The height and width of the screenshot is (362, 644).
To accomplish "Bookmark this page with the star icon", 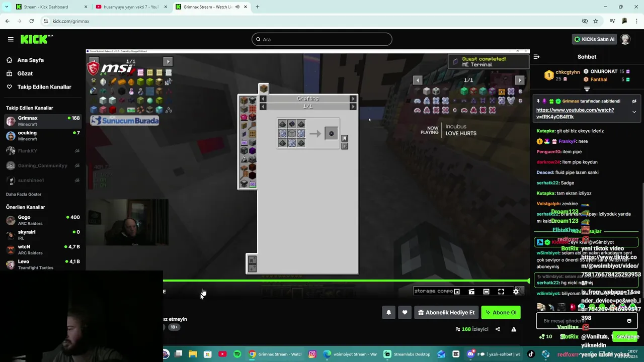I will click(596, 21).
